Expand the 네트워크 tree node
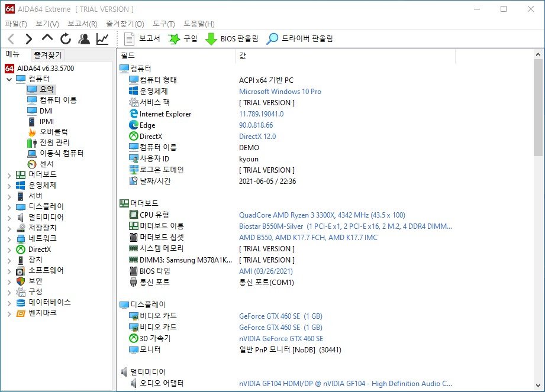 pos(9,239)
